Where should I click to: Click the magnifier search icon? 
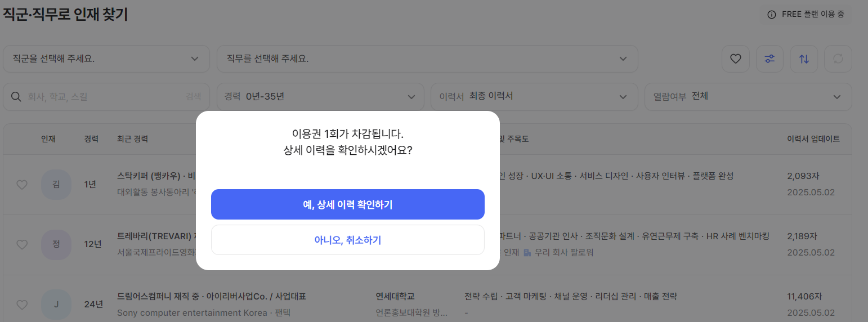[16, 97]
